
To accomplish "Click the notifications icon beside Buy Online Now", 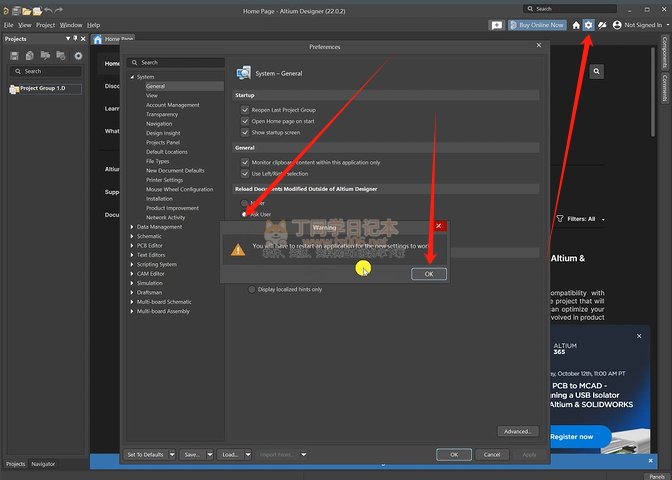I will [x=497, y=25].
